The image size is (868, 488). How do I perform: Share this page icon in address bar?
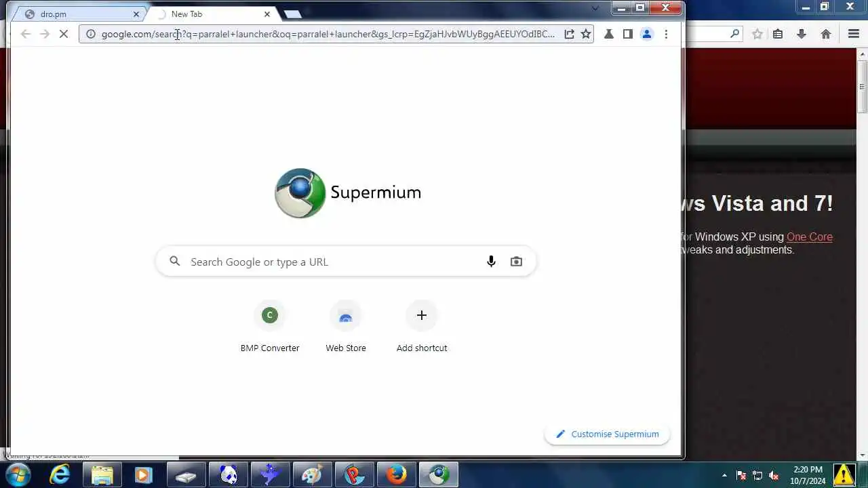570,34
